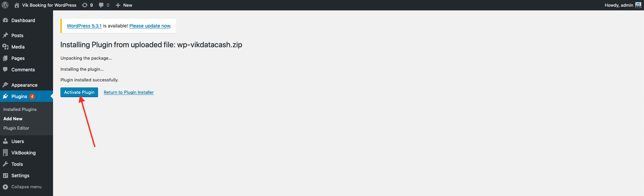Open Posts via the pushpin icon
The image size is (644, 196).
(5, 35)
